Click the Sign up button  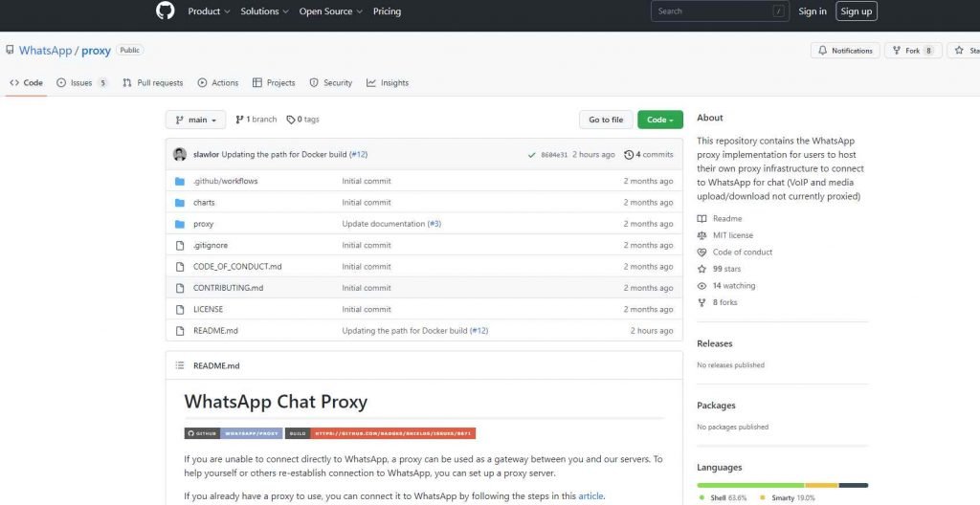[x=856, y=11]
